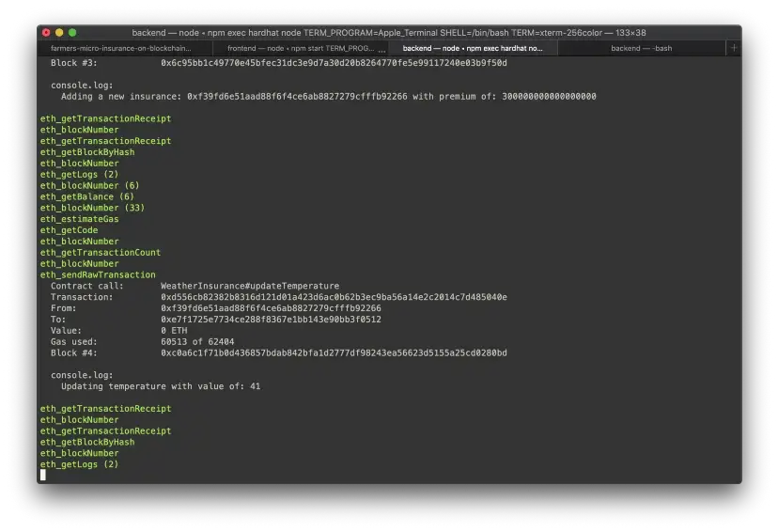778x532 pixels.
Task: Click the Block #4 hash value
Action: pyautogui.click(x=334, y=353)
